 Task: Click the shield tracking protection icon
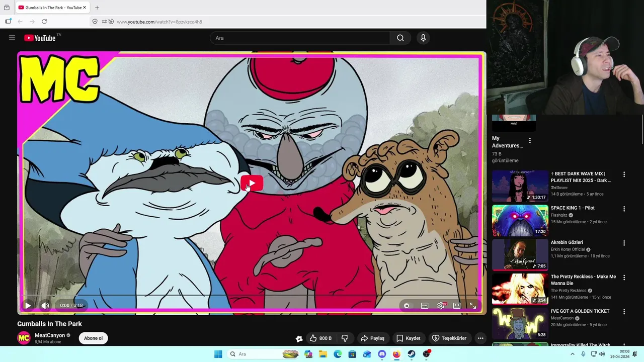(95, 22)
